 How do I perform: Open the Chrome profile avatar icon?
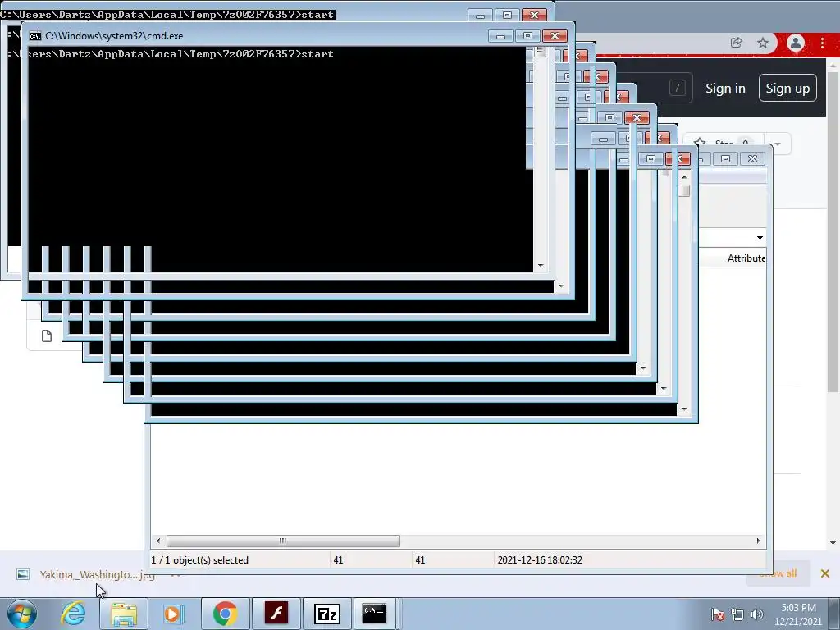pos(796,43)
